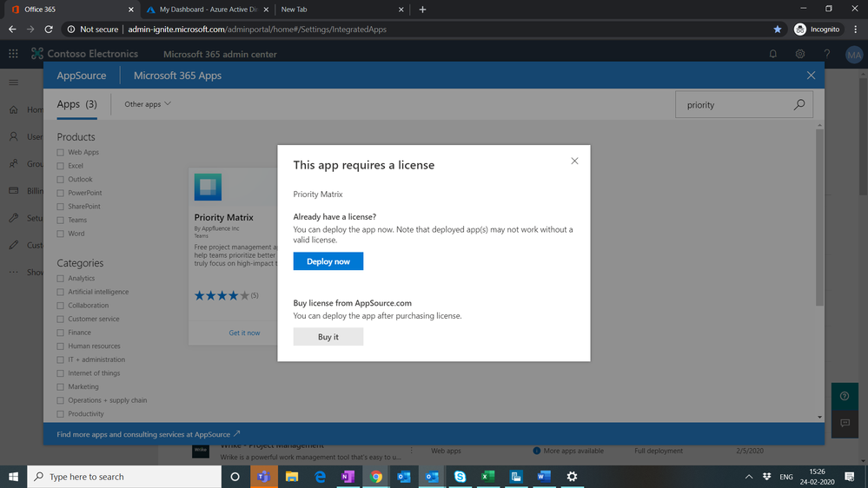Click the address bar URL
Screen dimensions: 868x488
tap(257, 30)
